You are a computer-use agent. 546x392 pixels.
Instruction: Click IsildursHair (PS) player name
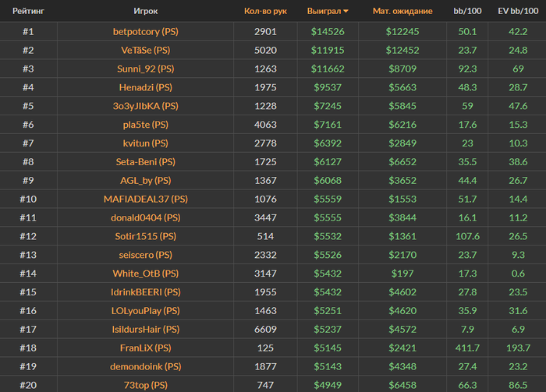pos(146,330)
